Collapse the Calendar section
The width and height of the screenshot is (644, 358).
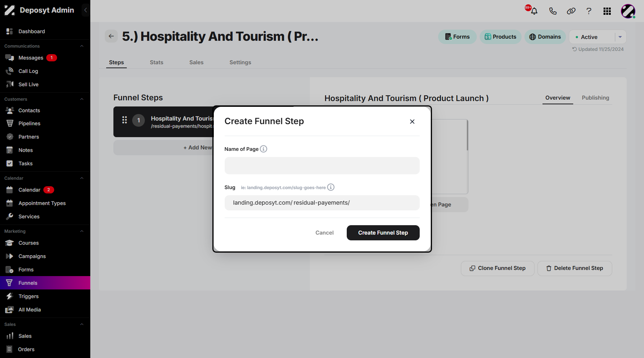click(82, 178)
